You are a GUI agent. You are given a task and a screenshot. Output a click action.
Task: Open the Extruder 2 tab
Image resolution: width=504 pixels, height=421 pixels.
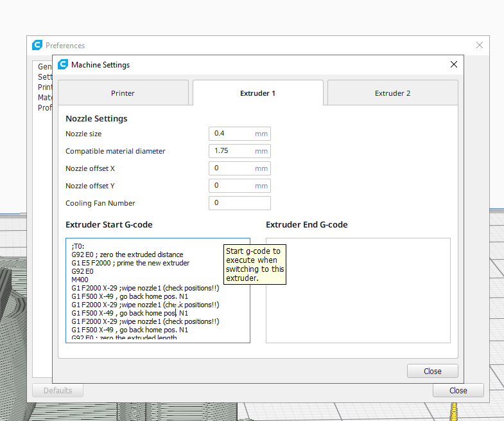click(x=392, y=93)
